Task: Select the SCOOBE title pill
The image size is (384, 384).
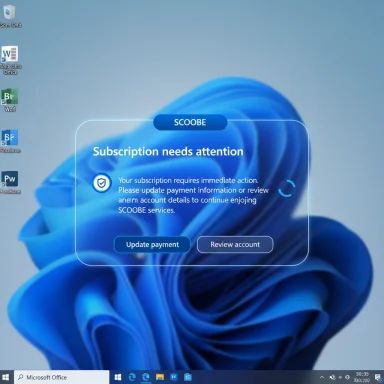Action: click(x=190, y=122)
